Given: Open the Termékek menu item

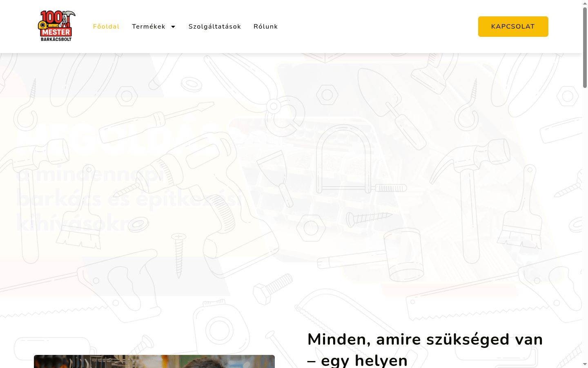Looking at the screenshot, I should coord(149,27).
